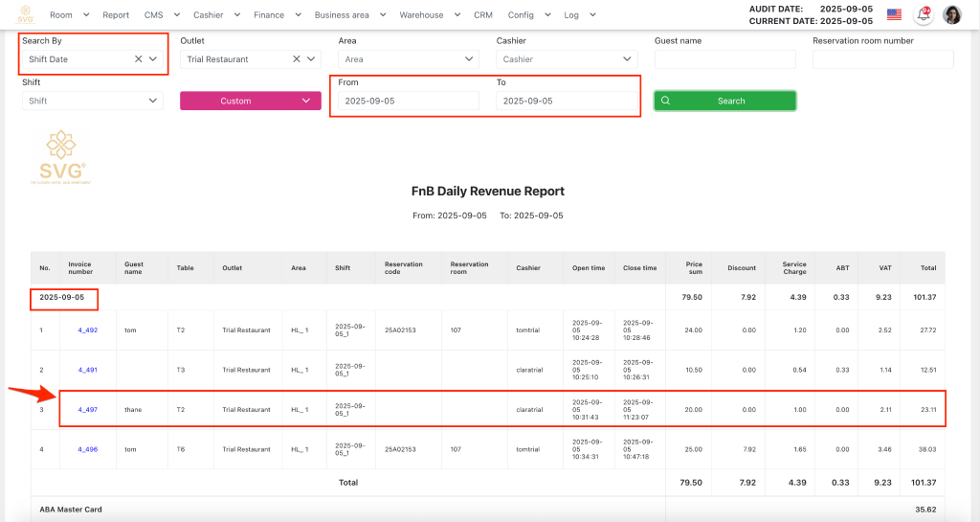Click the From date field
The width and height of the screenshot is (980, 522).
click(408, 101)
